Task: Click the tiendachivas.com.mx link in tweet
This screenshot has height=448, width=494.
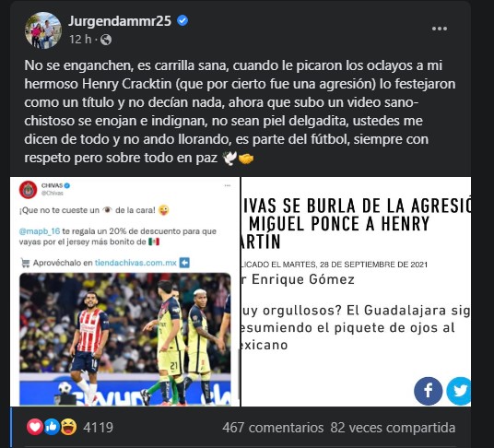Action: pos(135,263)
